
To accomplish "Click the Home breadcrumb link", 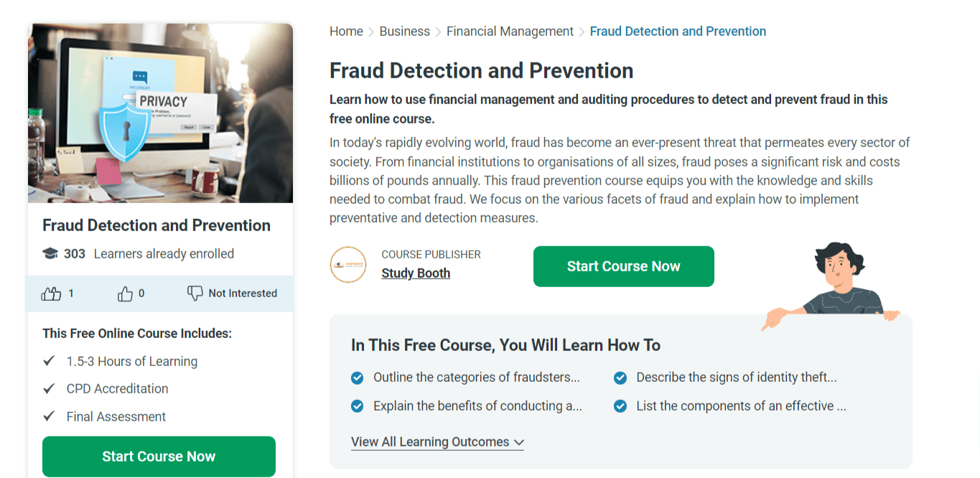I will (346, 31).
